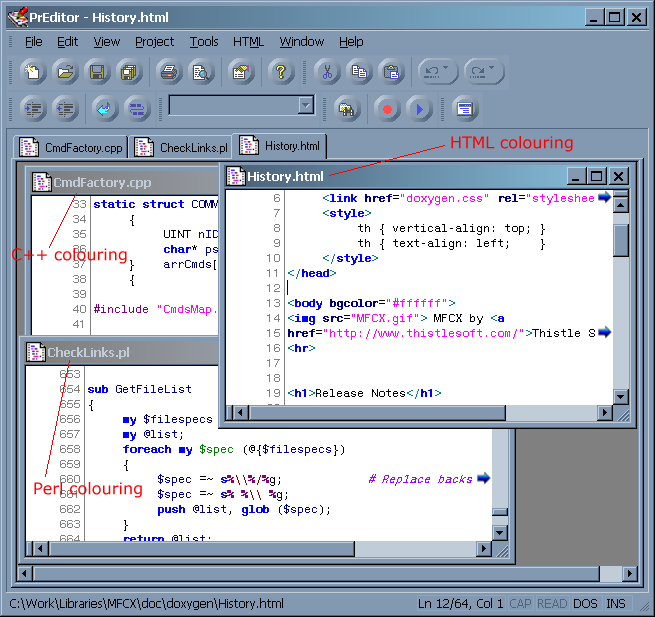Click the CmdFactory.cpp window title icon
This screenshot has width=655, height=617.
click(x=42, y=182)
